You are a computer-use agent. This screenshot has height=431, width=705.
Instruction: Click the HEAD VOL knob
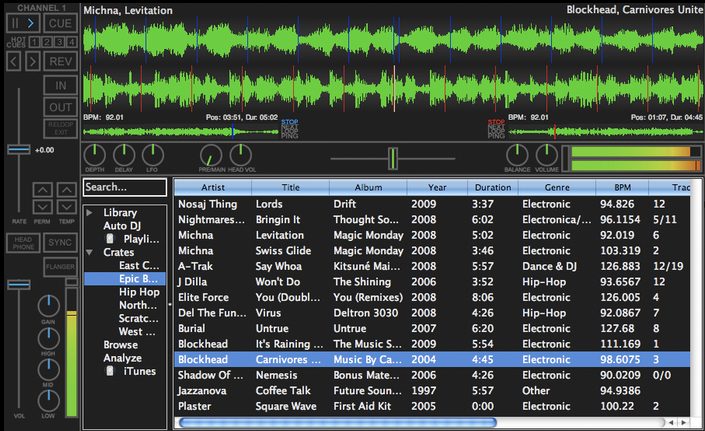click(x=241, y=154)
